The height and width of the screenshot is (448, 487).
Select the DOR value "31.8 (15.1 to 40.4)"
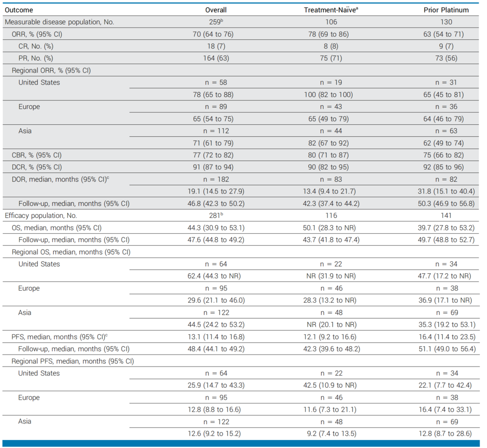[x=446, y=191]
